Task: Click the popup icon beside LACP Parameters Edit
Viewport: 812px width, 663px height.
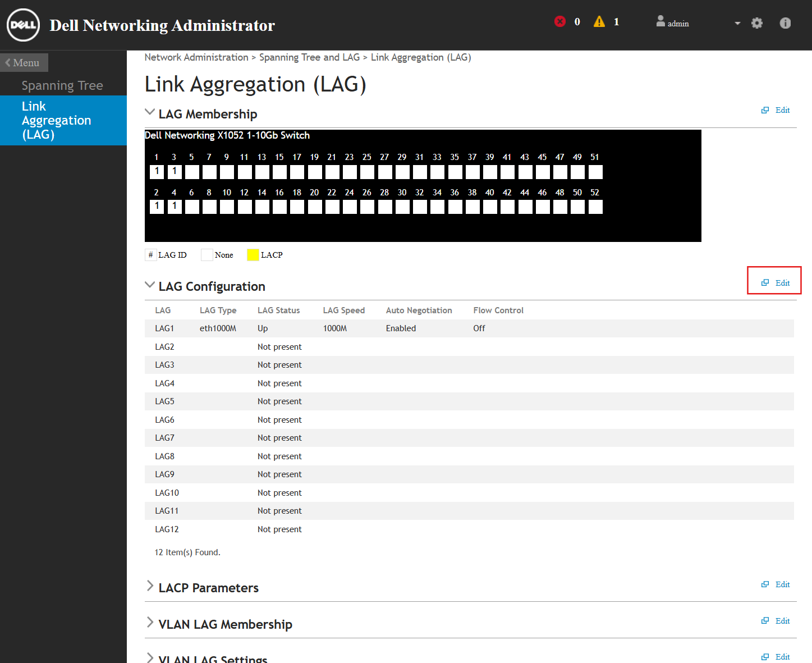Action: [x=765, y=584]
